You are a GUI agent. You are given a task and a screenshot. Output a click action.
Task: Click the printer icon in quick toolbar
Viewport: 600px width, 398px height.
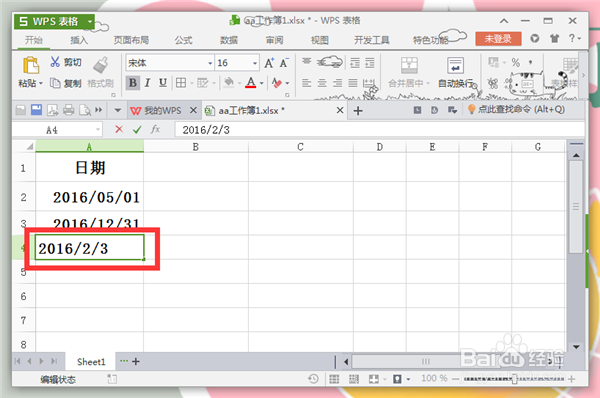pos(68,110)
